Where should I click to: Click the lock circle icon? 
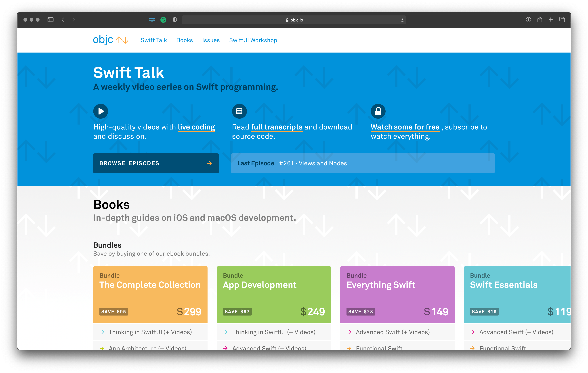378,111
